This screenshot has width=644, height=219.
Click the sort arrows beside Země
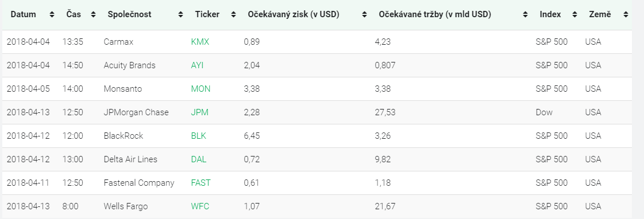pyautogui.click(x=626, y=15)
